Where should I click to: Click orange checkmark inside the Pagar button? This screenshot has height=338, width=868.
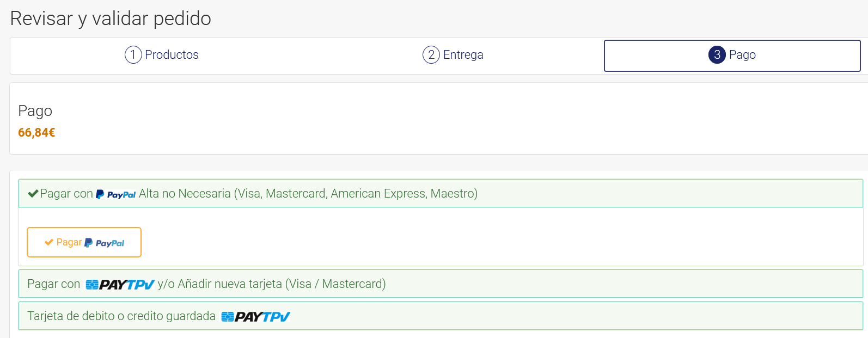[x=49, y=243]
